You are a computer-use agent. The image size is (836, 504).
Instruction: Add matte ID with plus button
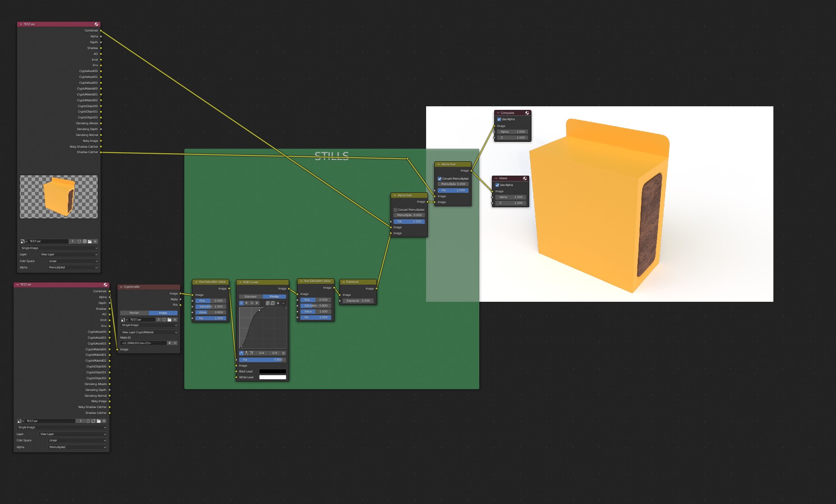coord(169,343)
